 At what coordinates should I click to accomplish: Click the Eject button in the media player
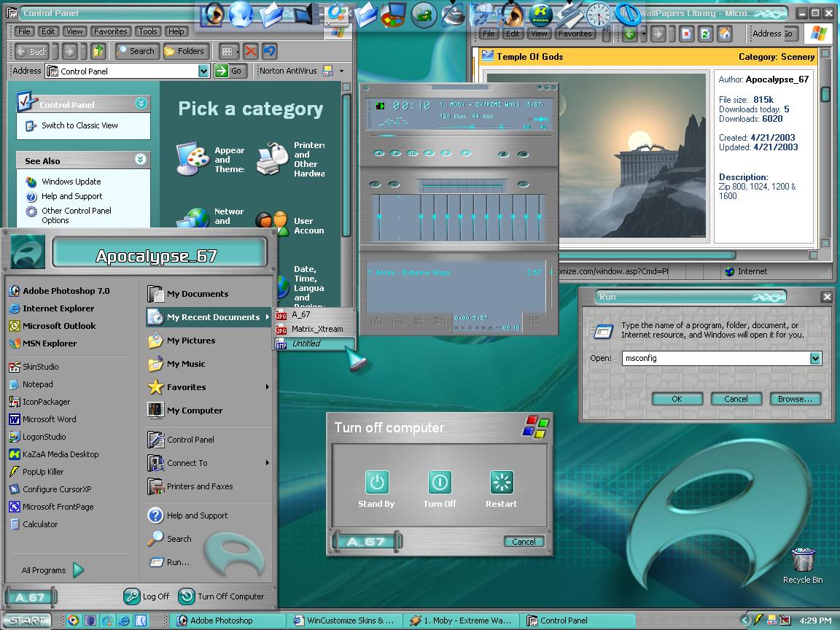[466, 153]
